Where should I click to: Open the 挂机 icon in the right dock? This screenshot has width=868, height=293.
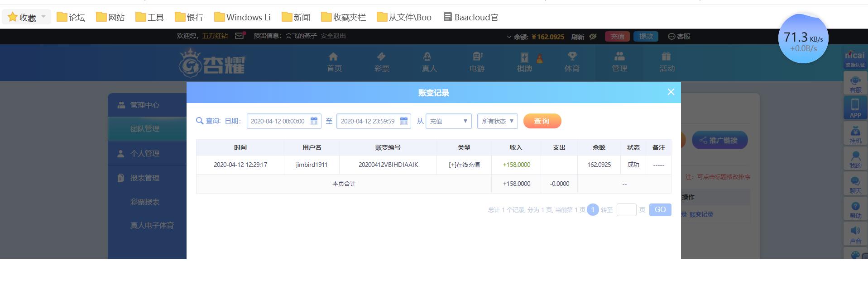[855, 134]
